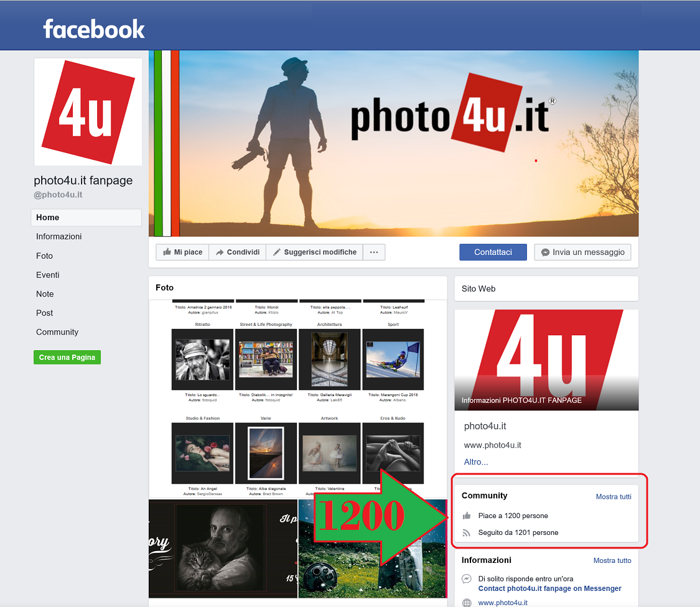Image resolution: width=700 pixels, height=607 pixels.
Task: Select the Home tab in sidebar
Action: coord(86,217)
